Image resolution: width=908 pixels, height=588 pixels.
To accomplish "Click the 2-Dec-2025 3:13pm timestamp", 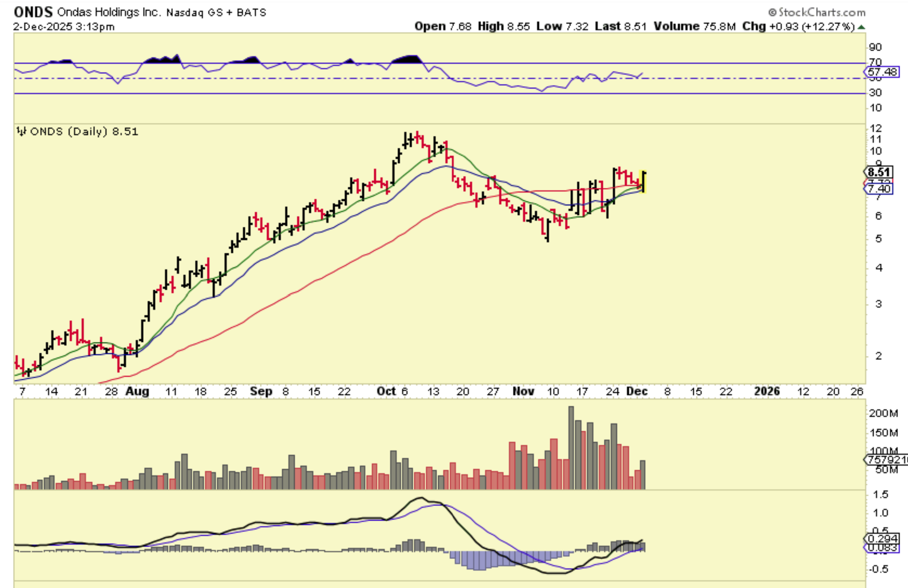I will click(64, 27).
